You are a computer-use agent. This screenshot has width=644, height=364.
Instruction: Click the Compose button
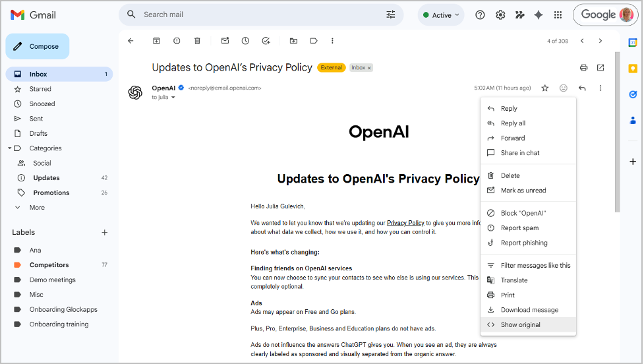(x=38, y=47)
